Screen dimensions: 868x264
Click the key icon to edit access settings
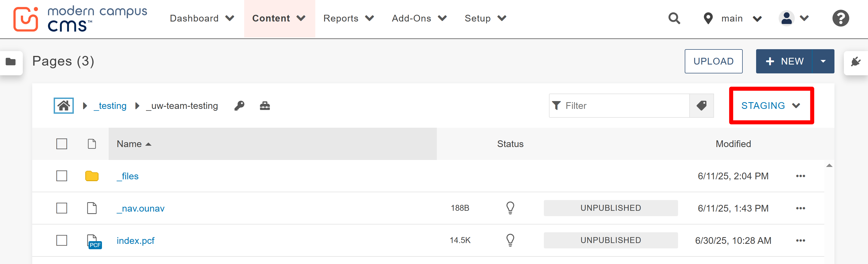pos(239,106)
